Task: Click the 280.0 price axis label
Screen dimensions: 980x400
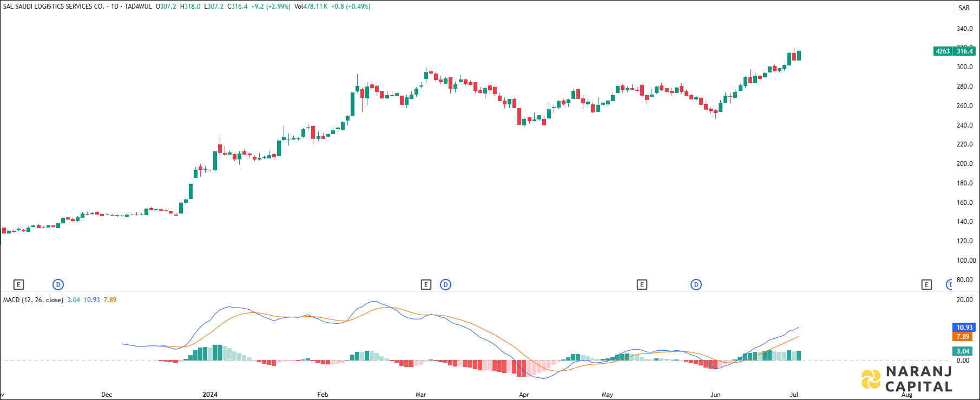Action: pos(964,86)
